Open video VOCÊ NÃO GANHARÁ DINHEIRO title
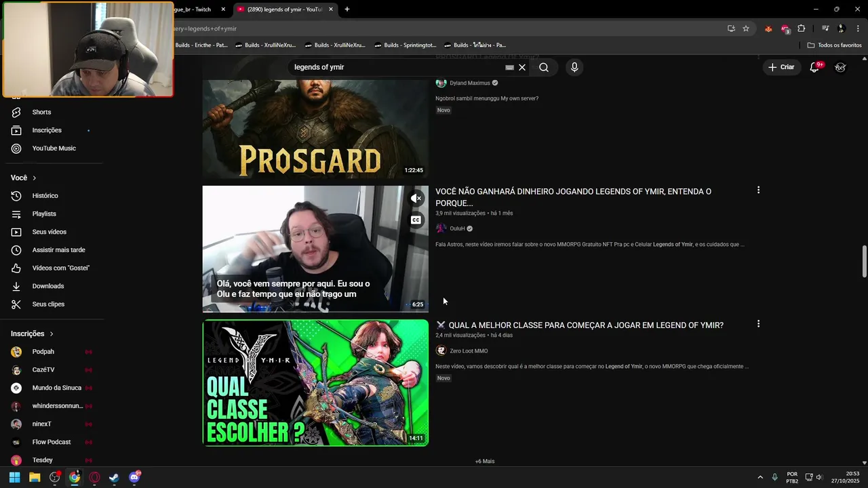 coord(573,197)
